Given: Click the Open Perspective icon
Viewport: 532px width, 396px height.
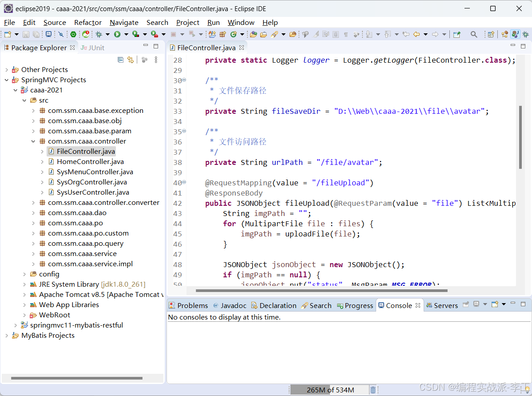Looking at the screenshot, I should point(491,34).
